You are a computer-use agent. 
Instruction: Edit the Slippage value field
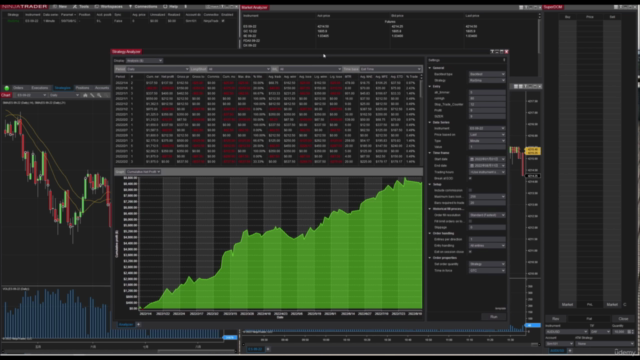tap(487, 227)
